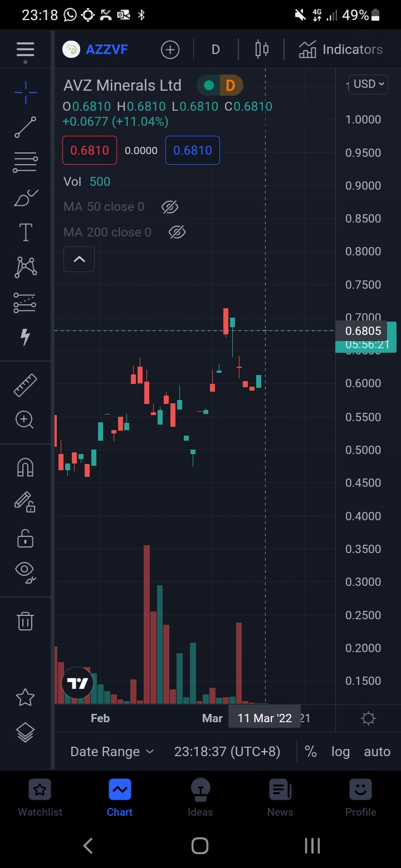Click the green market status dot
Screen dimensions: 401x868
[x=209, y=85]
